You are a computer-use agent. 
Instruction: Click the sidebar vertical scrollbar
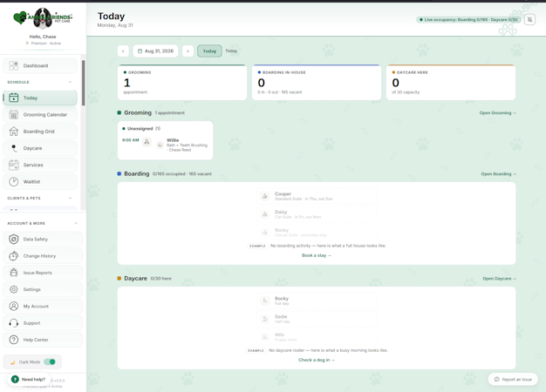point(83,83)
